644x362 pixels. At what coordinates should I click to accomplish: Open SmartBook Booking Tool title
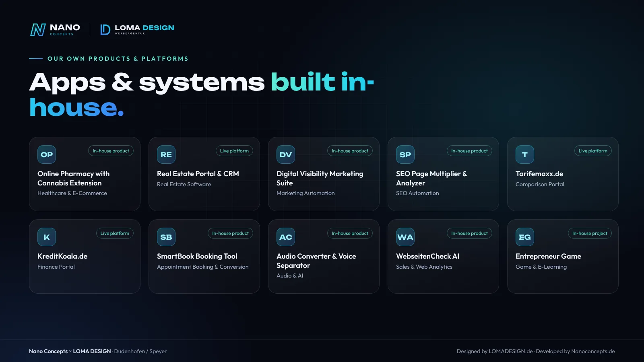pyautogui.click(x=197, y=256)
